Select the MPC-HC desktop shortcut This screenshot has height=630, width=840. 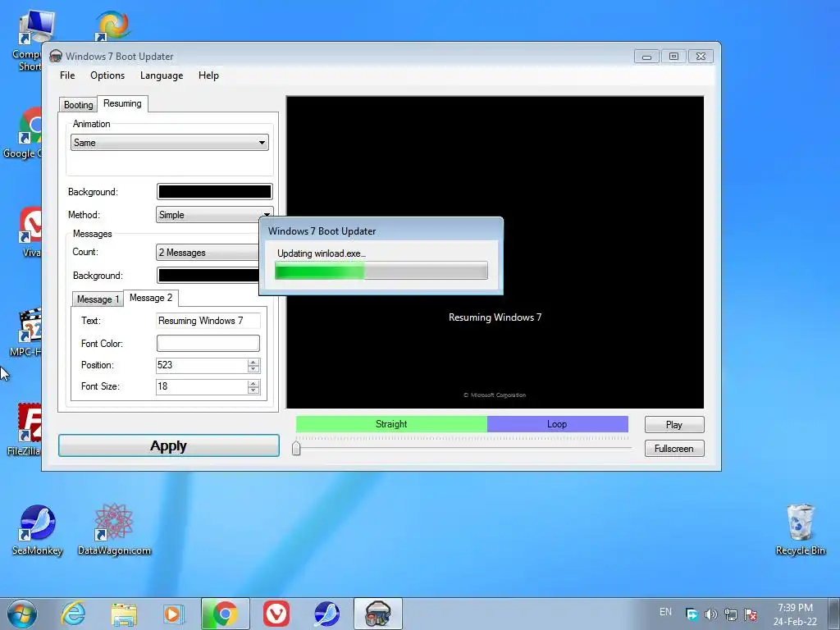click(x=25, y=331)
